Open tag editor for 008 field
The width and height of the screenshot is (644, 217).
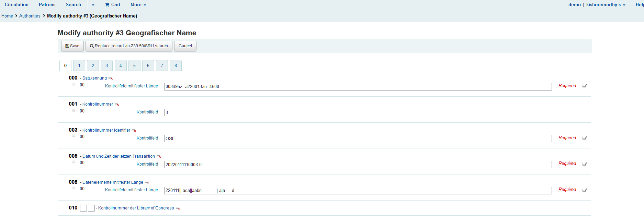tap(585, 190)
